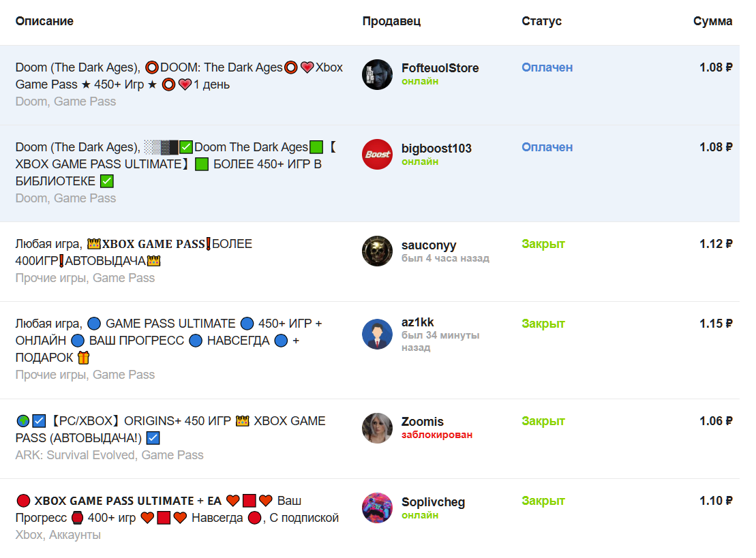This screenshot has height=558, width=756.
Task: Open bigboost103 seller name link
Action: pyautogui.click(x=436, y=149)
